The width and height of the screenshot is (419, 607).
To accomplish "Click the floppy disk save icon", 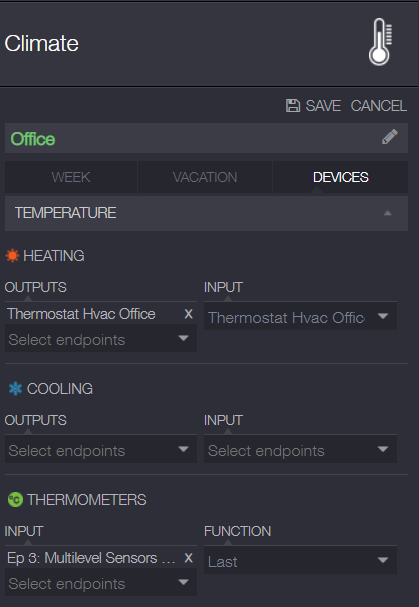I will [293, 106].
